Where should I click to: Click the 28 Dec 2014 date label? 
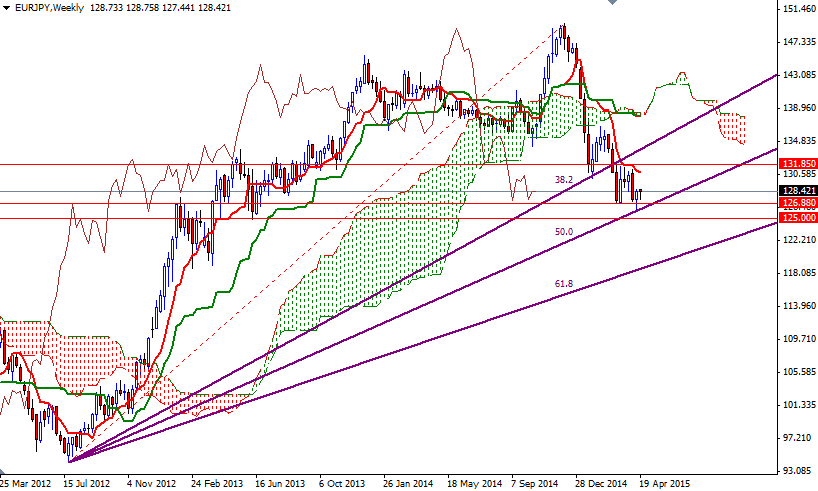point(602,484)
